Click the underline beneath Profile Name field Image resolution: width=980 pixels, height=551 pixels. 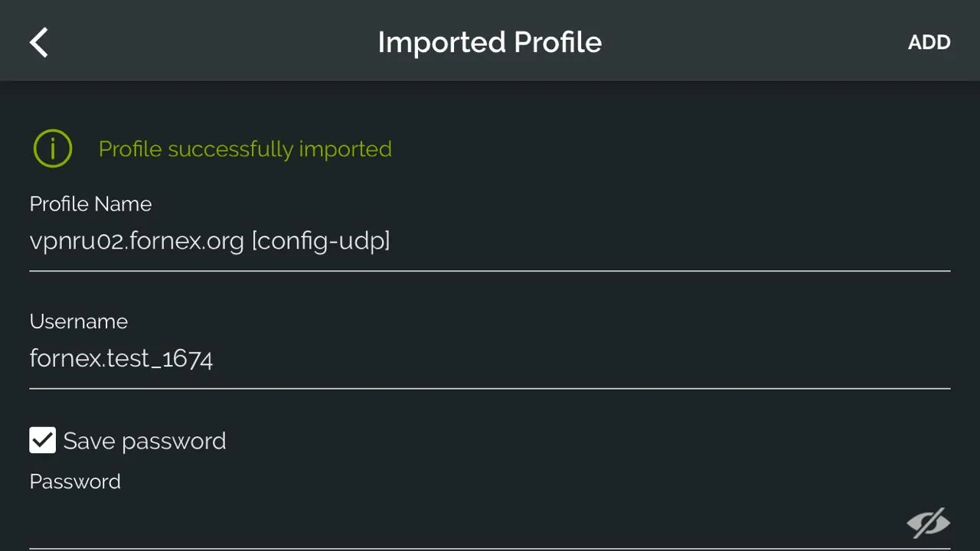pyautogui.click(x=490, y=271)
